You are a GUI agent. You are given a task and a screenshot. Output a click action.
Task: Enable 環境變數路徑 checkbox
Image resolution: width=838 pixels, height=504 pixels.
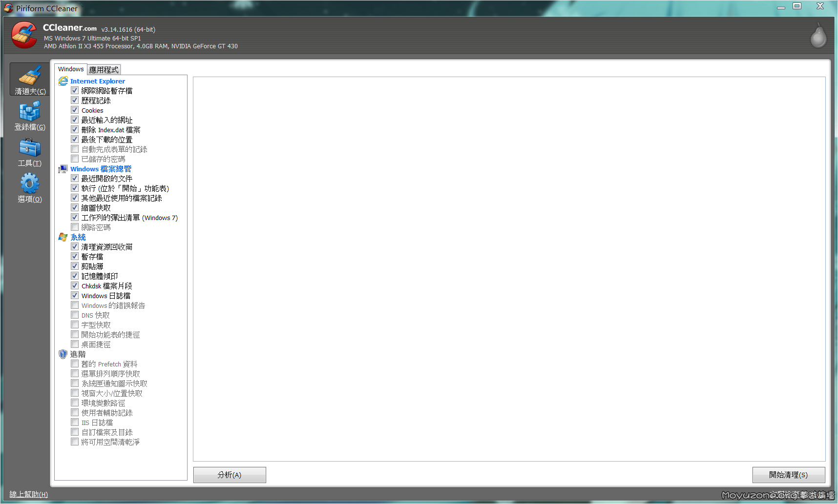[75, 403]
